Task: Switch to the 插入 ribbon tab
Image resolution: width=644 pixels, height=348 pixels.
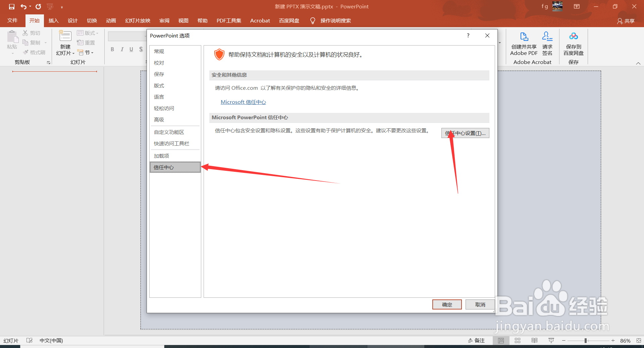Action: pyautogui.click(x=53, y=21)
